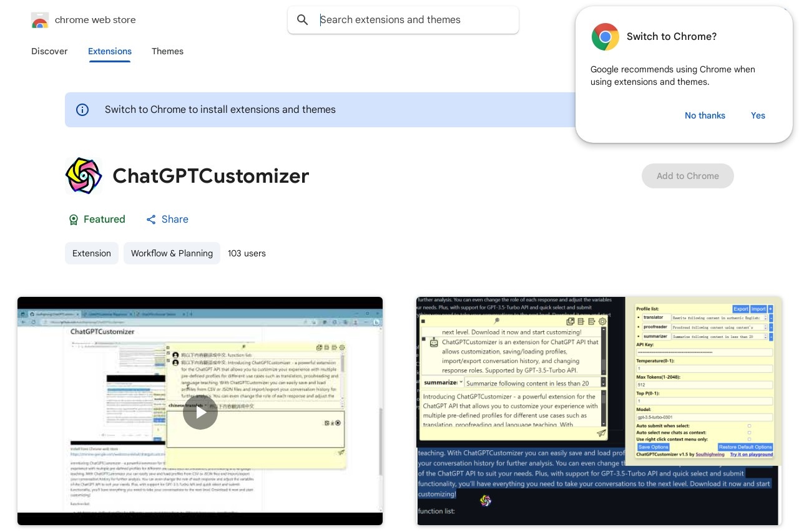Click the Workflow & Planning chip
Image resolution: width=799 pixels, height=532 pixels.
(x=172, y=253)
